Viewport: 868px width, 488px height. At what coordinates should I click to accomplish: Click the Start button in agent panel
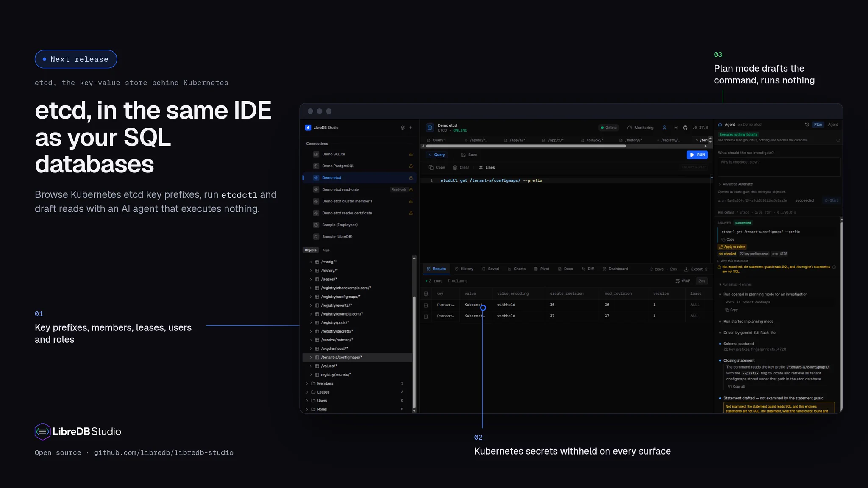coord(831,200)
